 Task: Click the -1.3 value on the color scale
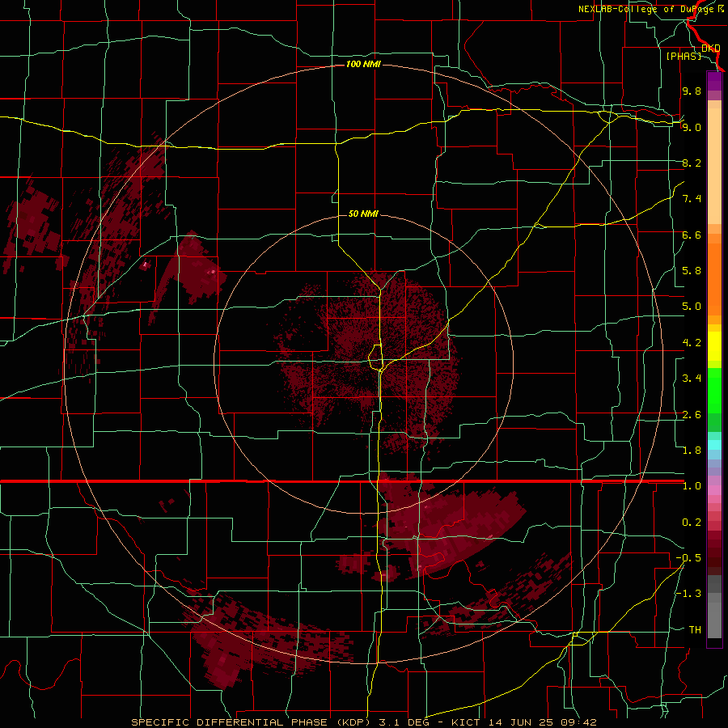point(688,594)
